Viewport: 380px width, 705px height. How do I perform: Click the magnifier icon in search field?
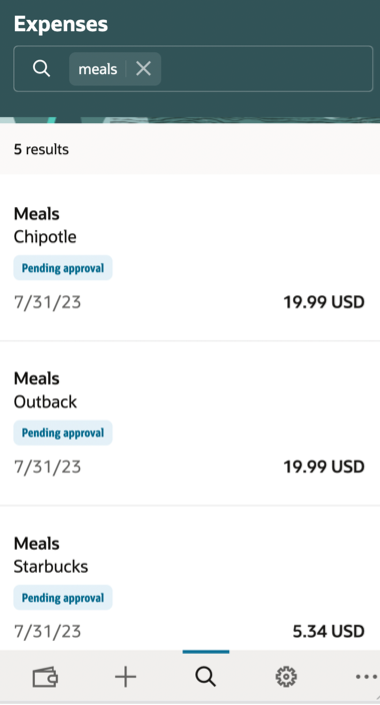tap(41, 69)
